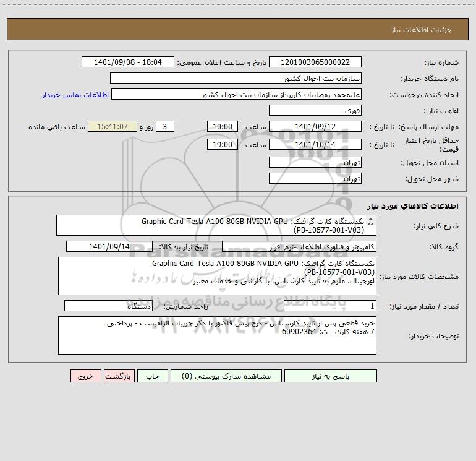
Task: Click remaining days field showing 3
Action: [165, 126]
